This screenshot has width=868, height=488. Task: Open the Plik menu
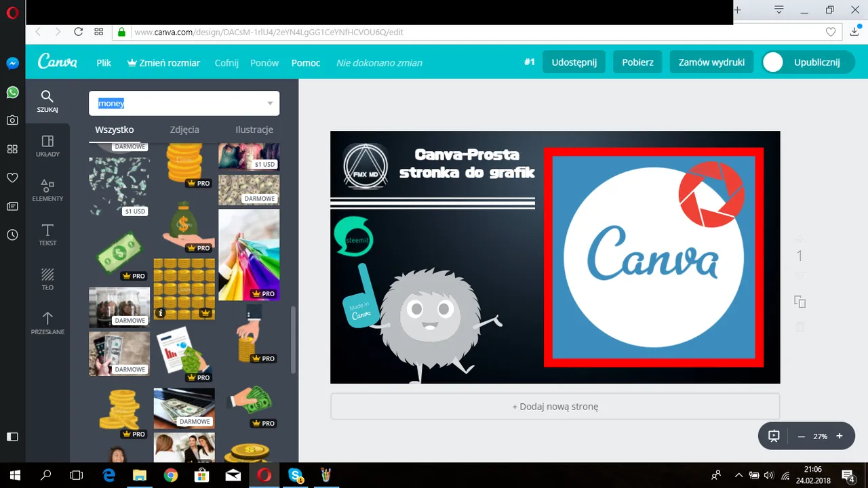(x=104, y=62)
